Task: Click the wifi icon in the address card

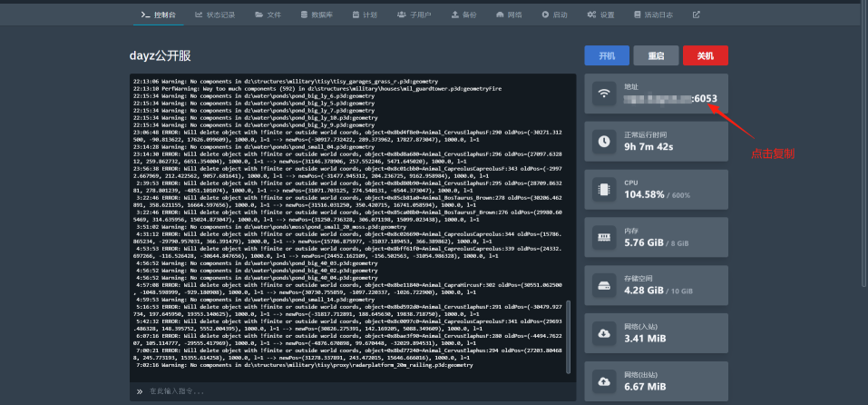Action: click(x=603, y=94)
